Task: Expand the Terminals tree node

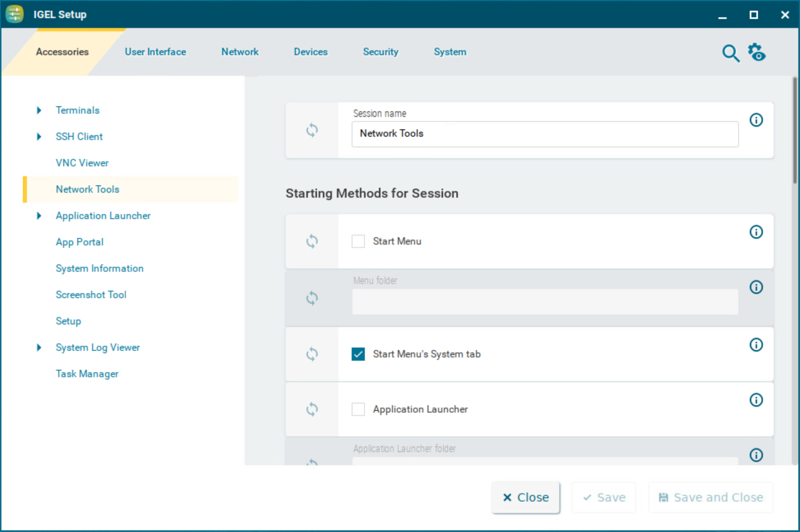Action: point(39,110)
